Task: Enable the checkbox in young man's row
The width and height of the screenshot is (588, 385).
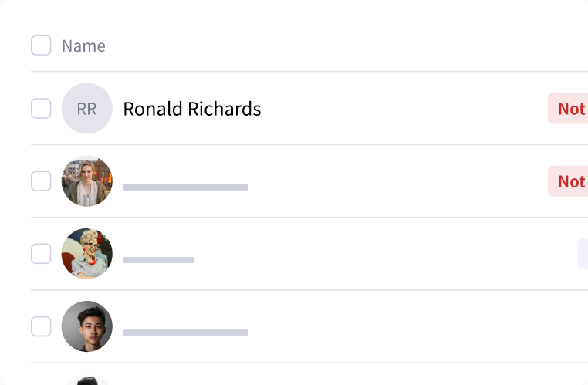Action: pyautogui.click(x=41, y=326)
